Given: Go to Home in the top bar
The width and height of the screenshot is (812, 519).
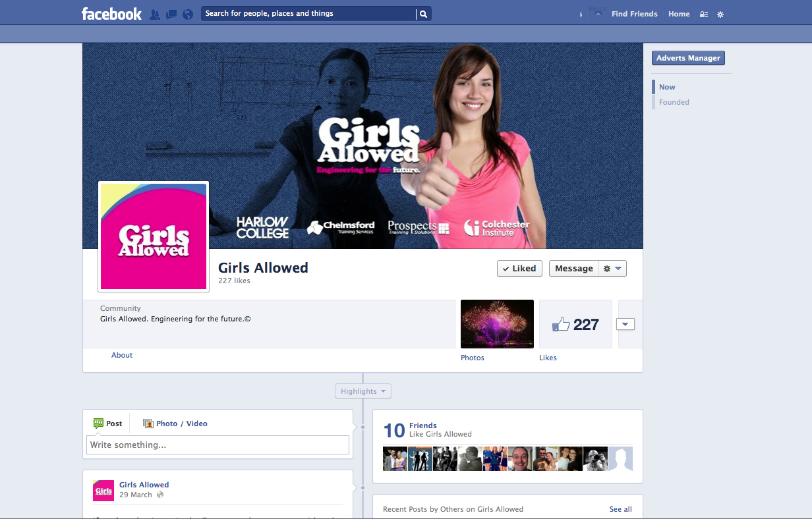Looking at the screenshot, I should [x=679, y=14].
